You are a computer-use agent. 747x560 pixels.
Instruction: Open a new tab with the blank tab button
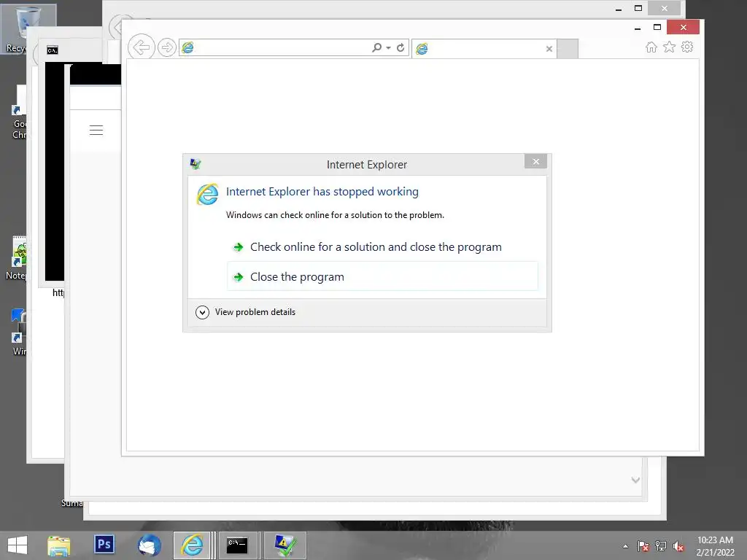coord(568,49)
